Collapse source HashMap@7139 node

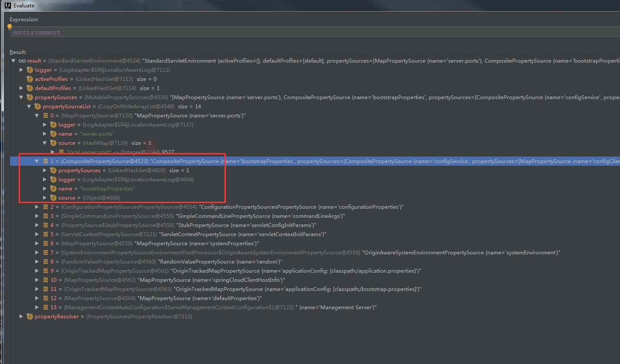[x=45, y=143]
